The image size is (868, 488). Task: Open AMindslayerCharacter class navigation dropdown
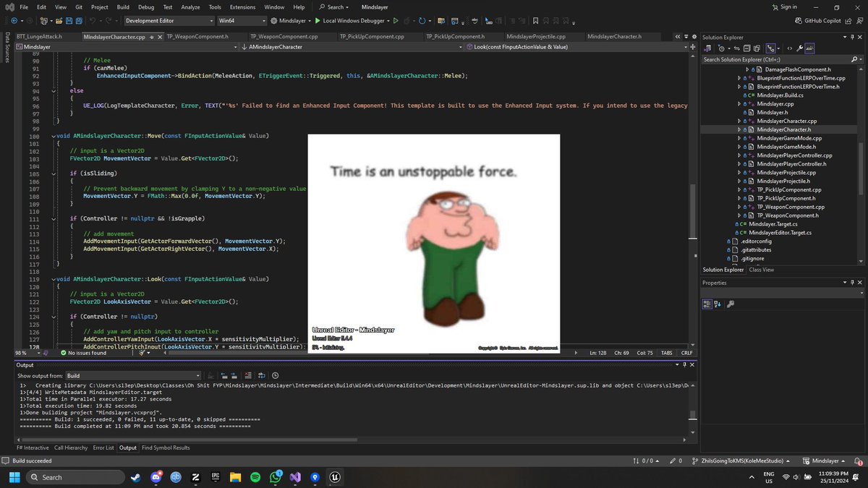351,47
